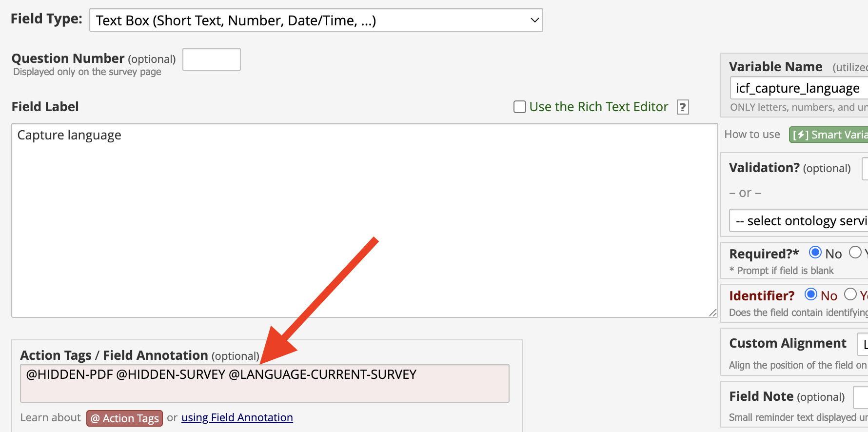The image size is (868, 432).
Task: Open the using Field Annotation link
Action: (x=237, y=418)
